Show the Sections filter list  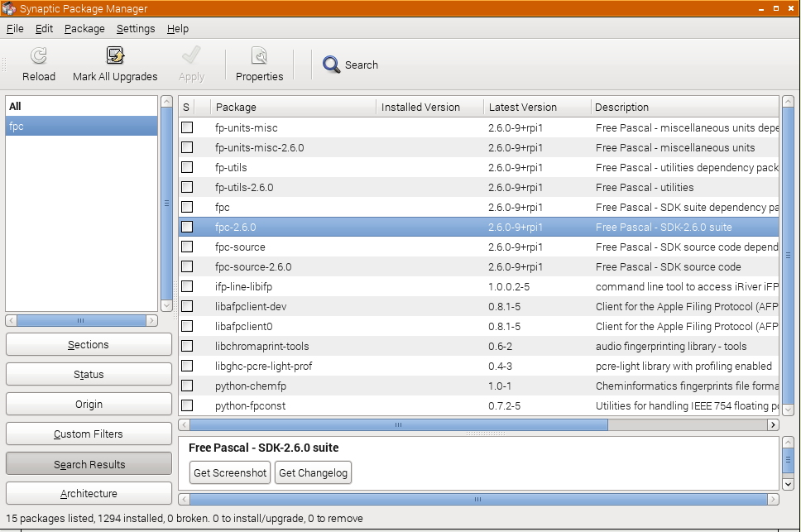(x=89, y=345)
